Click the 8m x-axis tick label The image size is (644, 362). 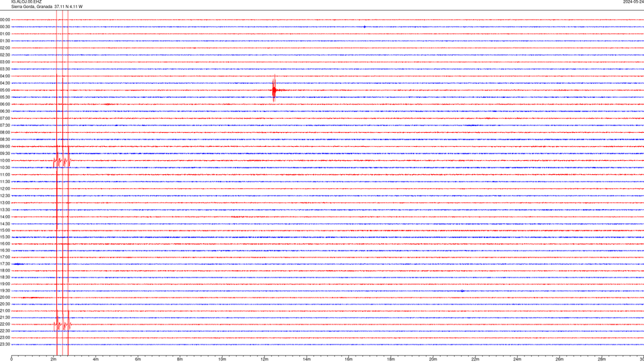pos(180,359)
